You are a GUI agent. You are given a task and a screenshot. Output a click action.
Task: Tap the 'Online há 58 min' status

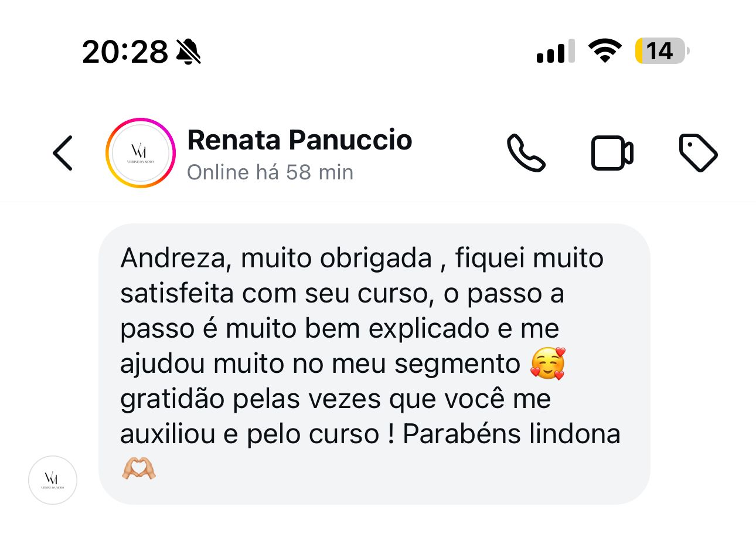(270, 172)
